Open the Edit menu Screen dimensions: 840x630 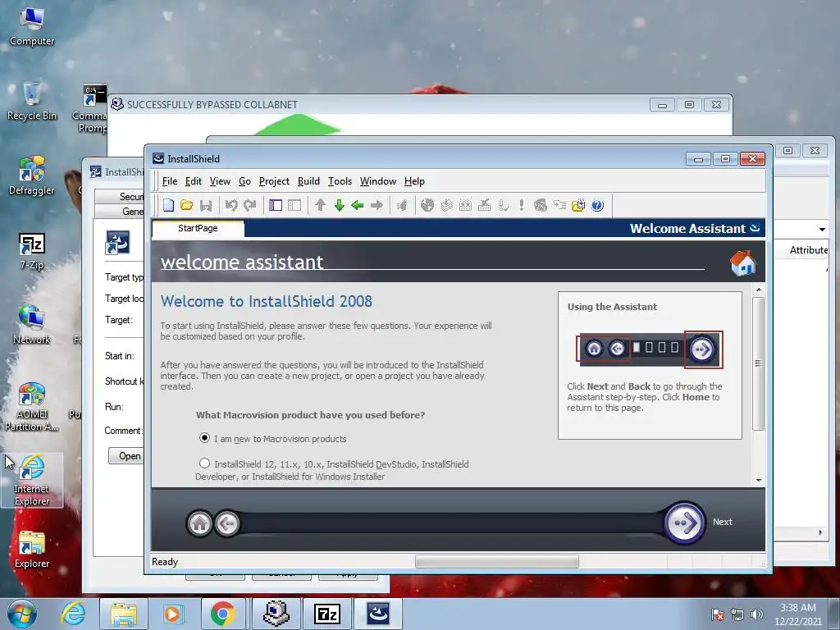coord(194,181)
